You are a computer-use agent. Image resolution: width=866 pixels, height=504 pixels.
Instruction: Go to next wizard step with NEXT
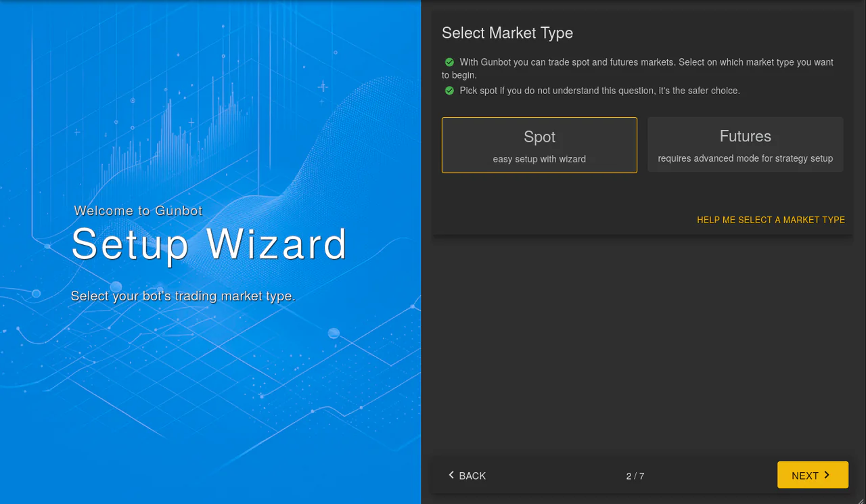pyautogui.click(x=813, y=475)
